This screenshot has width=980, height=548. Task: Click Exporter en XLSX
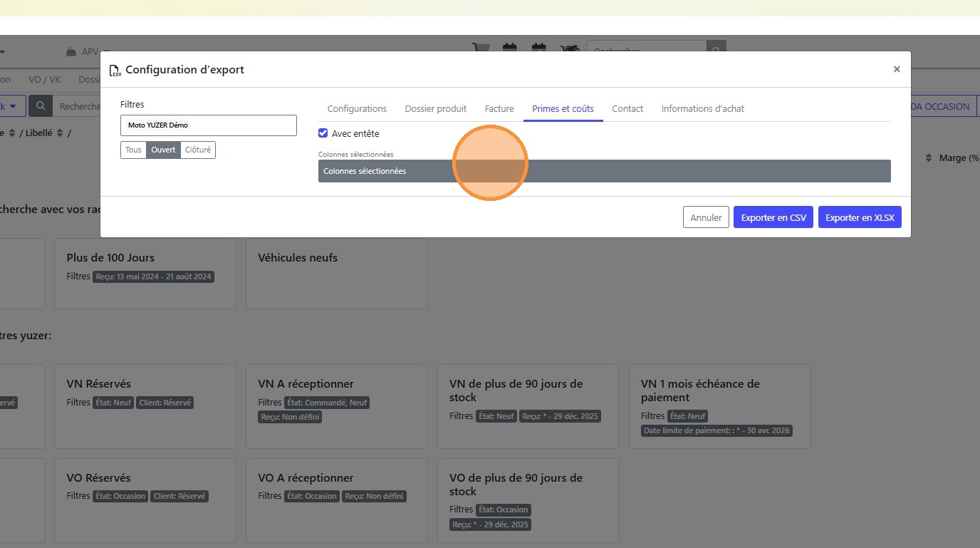pos(860,217)
